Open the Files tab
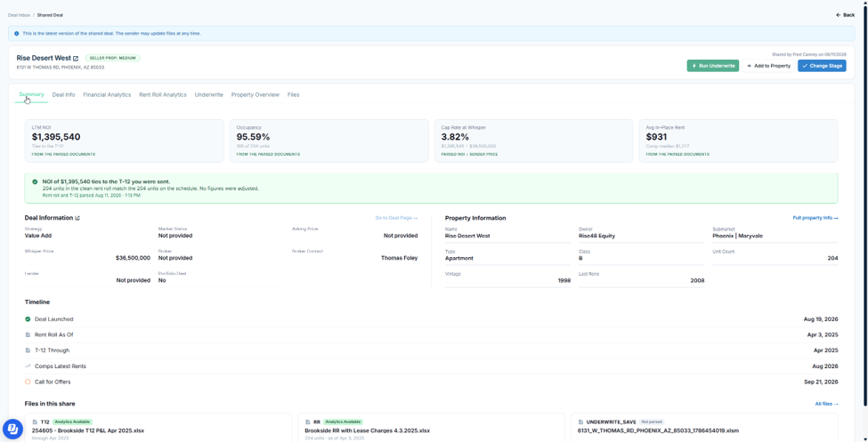 pos(294,94)
